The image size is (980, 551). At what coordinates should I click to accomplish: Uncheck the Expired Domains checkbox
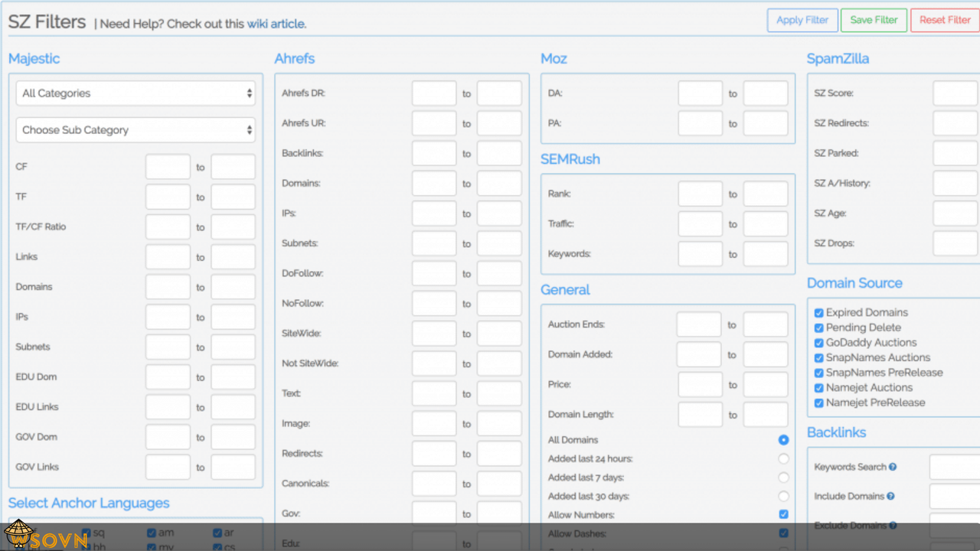click(819, 313)
